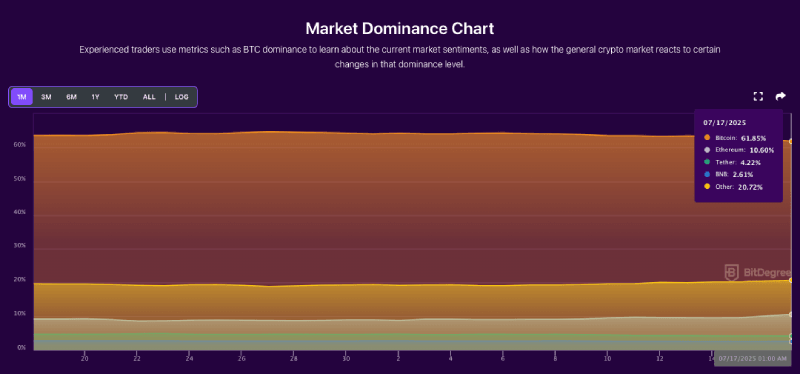Click x-axis date label 20

point(85,358)
